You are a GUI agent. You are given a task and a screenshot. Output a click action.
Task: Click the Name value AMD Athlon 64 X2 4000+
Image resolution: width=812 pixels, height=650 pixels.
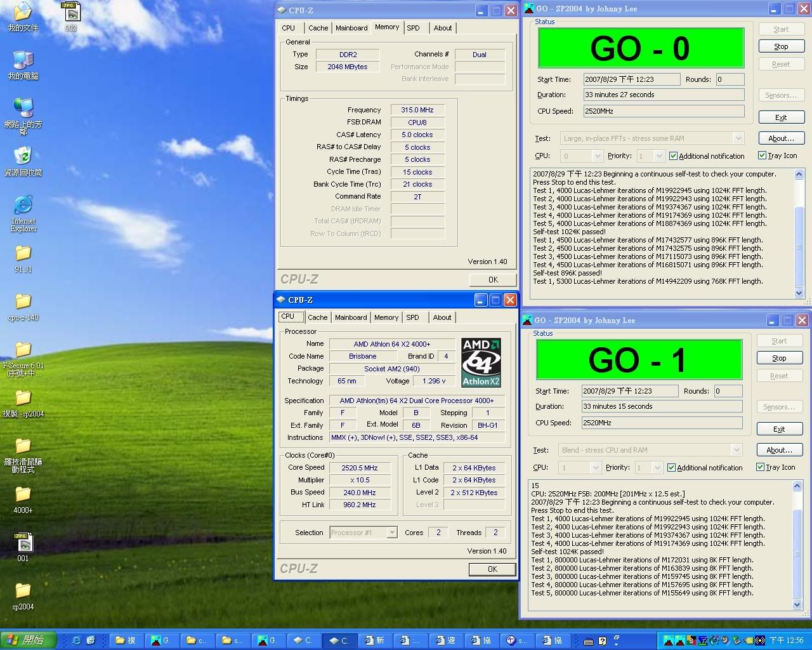(392, 344)
